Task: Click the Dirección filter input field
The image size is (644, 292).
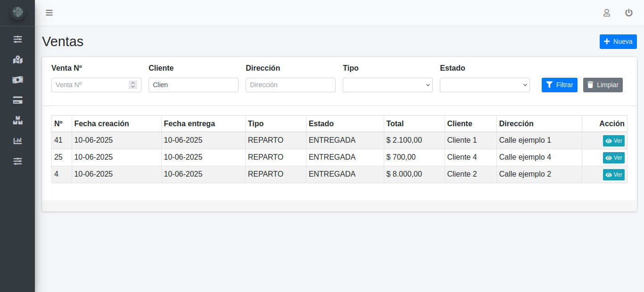Action: (290, 85)
